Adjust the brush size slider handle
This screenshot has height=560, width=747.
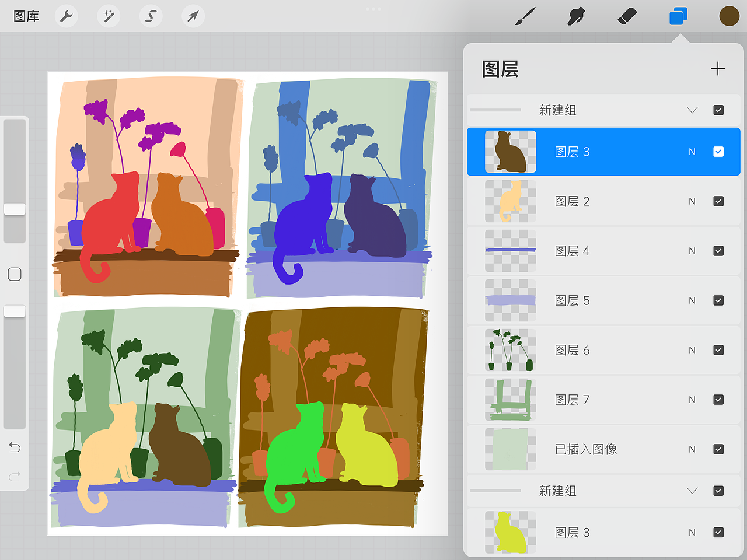tap(15, 209)
